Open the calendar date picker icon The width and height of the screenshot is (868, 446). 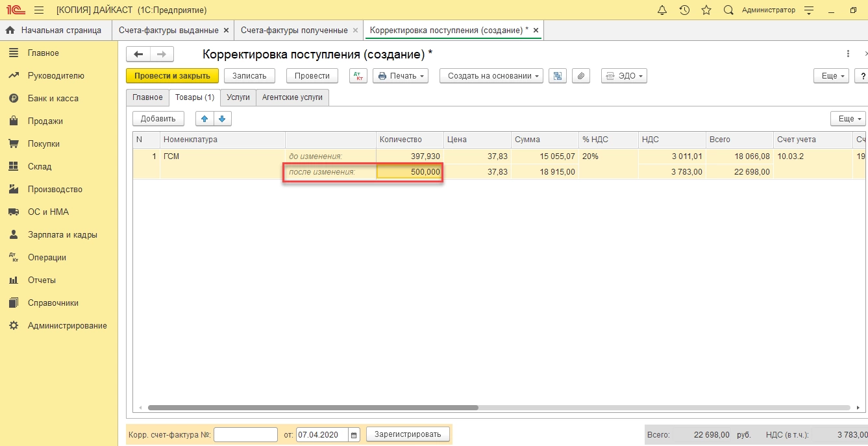tap(354, 434)
